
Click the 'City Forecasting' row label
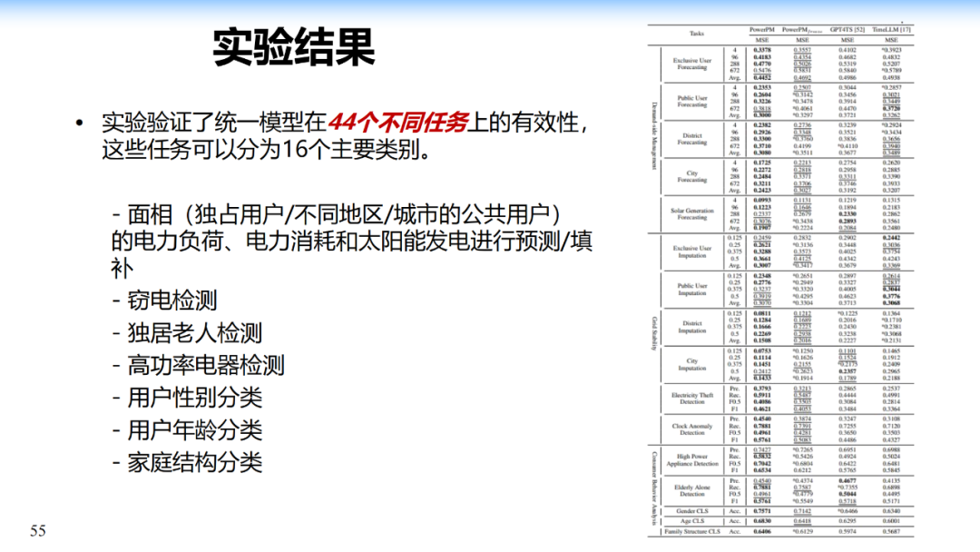pos(691,176)
